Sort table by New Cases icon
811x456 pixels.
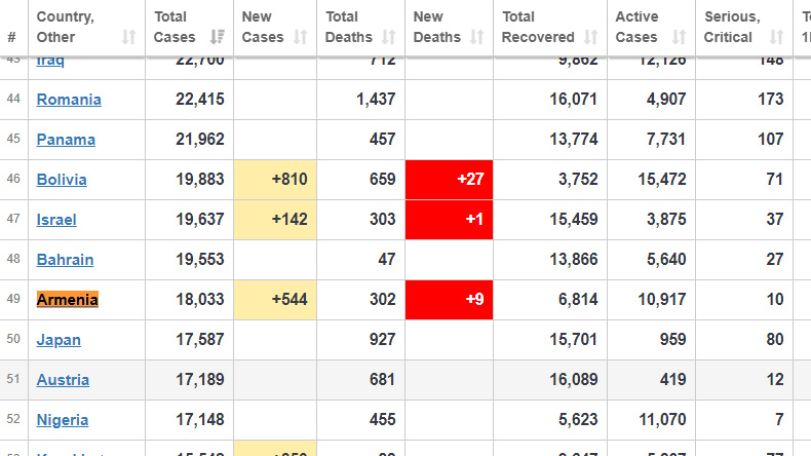pos(301,37)
